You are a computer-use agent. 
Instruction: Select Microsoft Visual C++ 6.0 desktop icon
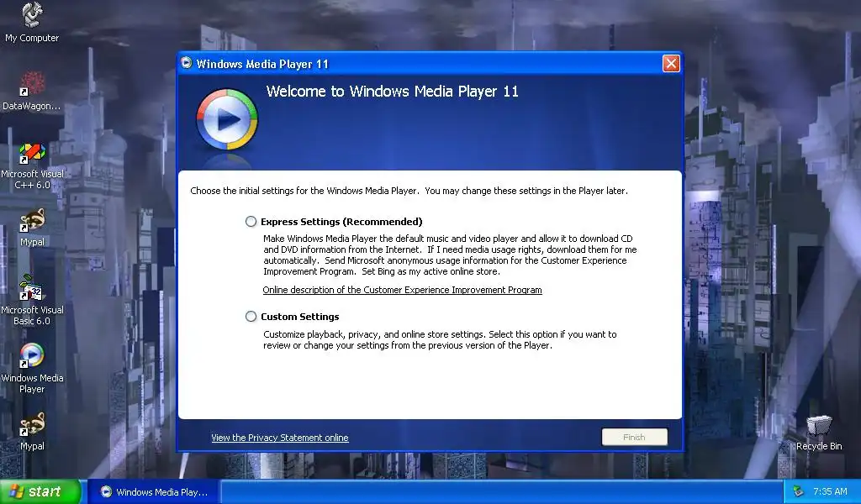tap(32, 166)
